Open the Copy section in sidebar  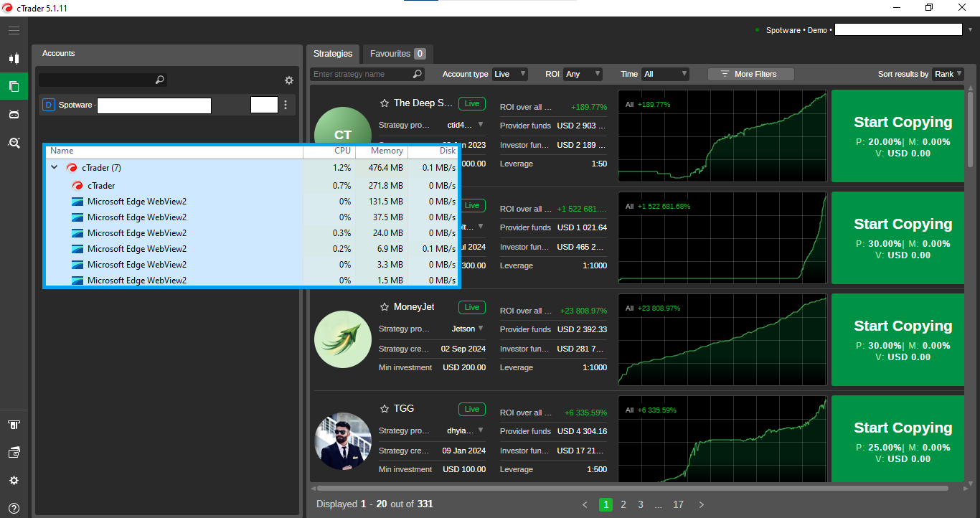(x=14, y=86)
